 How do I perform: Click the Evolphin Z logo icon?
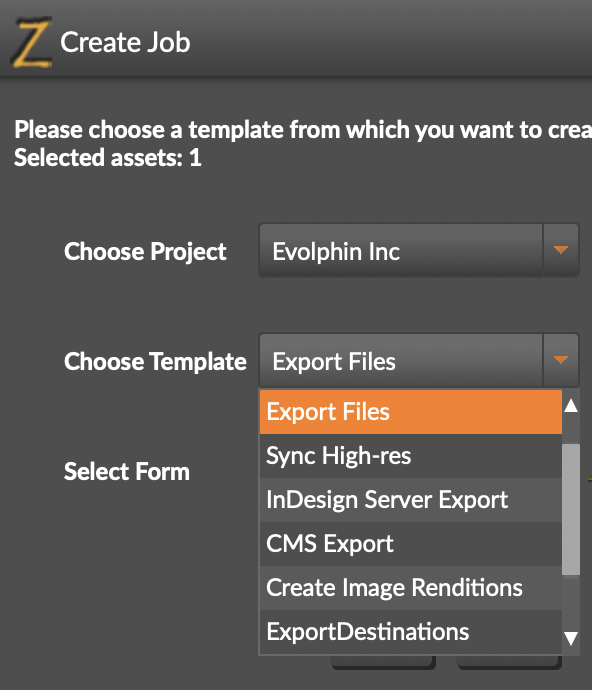(x=32, y=42)
